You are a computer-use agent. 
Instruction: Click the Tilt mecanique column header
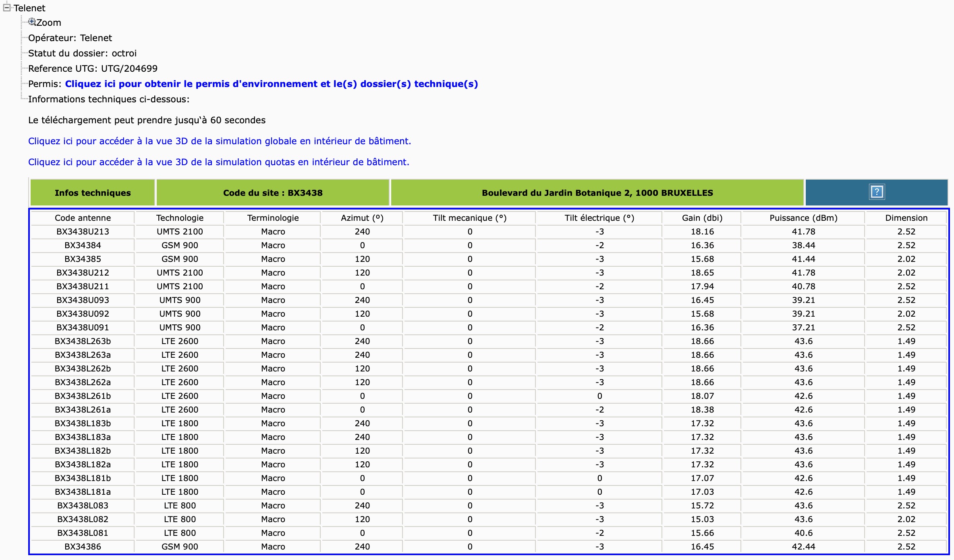tap(470, 218)
